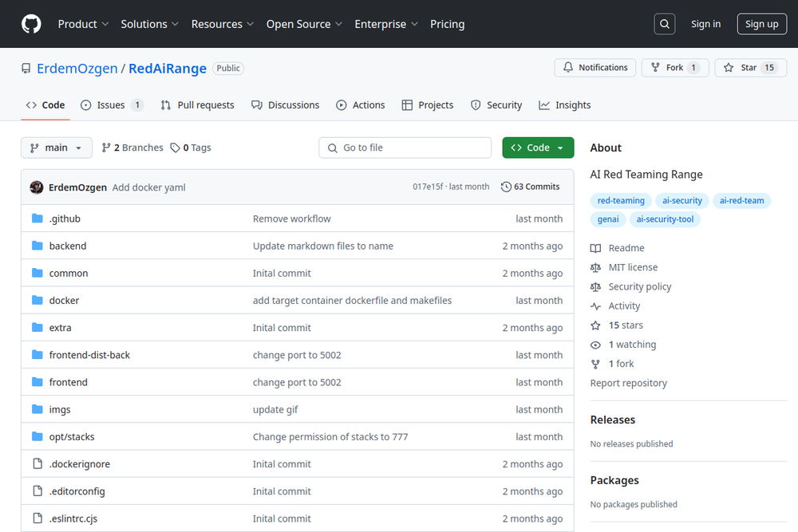Open the main branch dropdown
The width and height of the screenshot is (798, 532).
(x=57, y=148)
